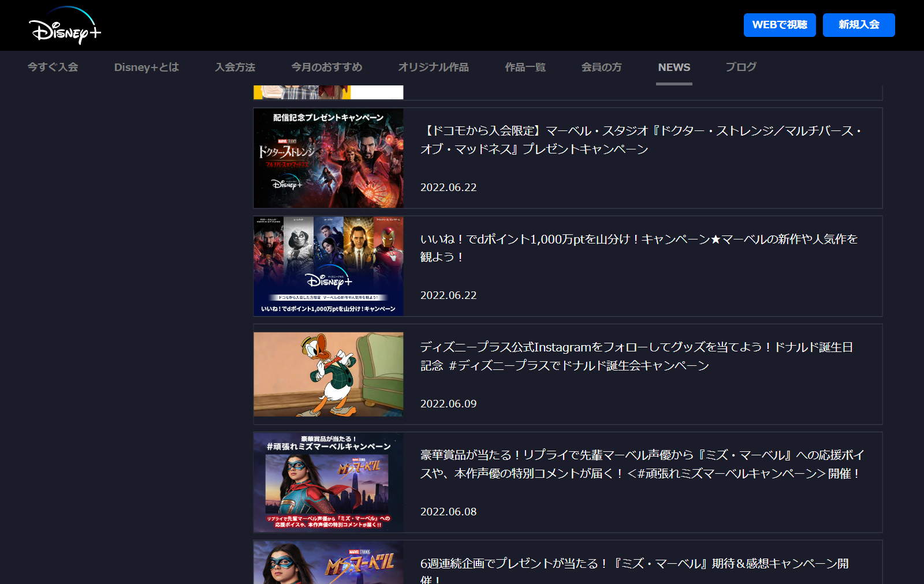Select オリジナル作品 in the navigation
Screen dimensions: 924x584
click(x=433, y=67)
